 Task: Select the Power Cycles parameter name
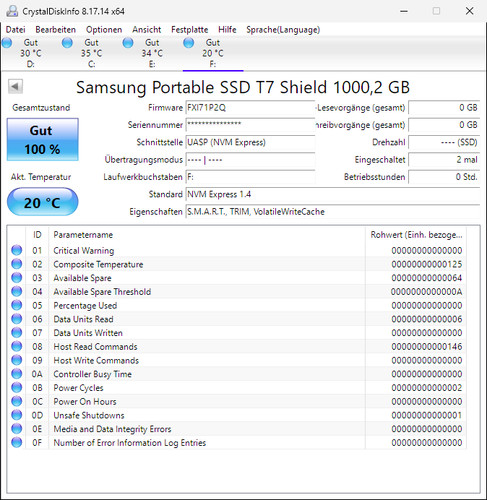point(78,388)
